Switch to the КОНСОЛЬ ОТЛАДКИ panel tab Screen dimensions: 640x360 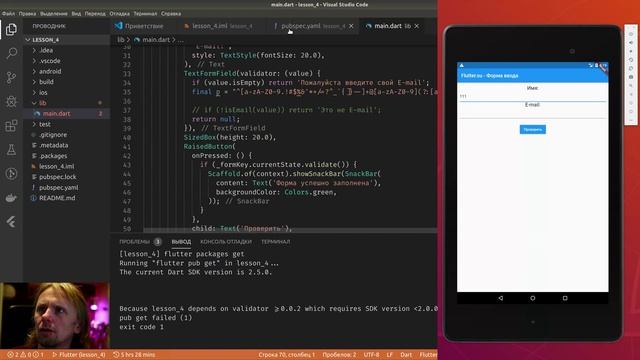(226, 242)
